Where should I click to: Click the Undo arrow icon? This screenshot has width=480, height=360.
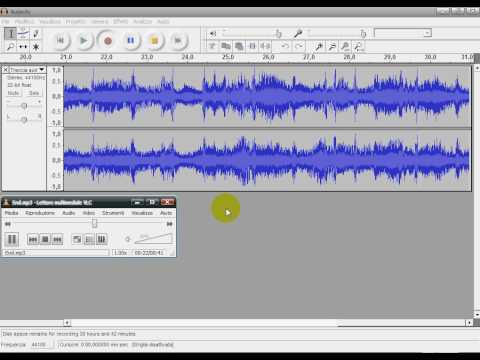[285, 46]
